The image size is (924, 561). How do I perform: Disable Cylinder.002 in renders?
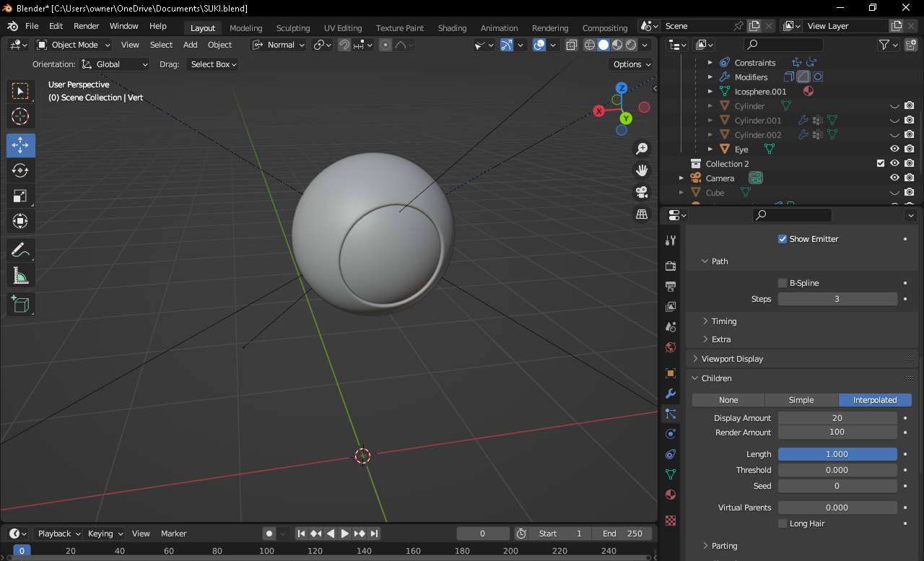(910, 135)
